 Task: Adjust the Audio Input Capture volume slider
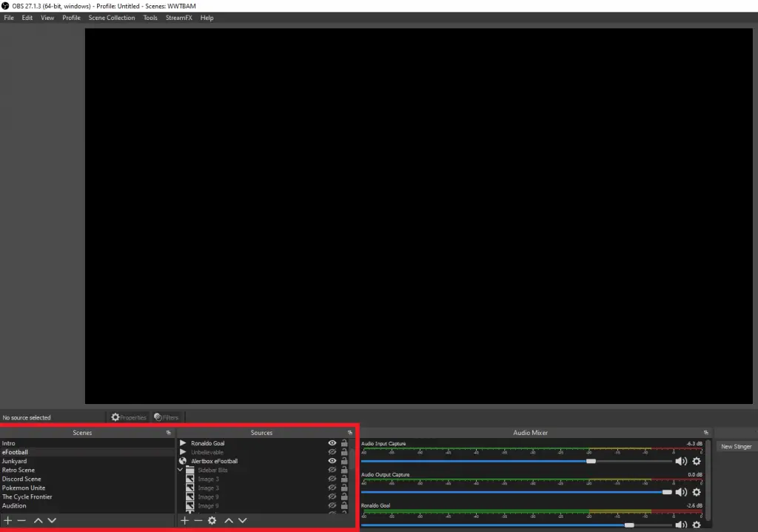coord(591,462)
